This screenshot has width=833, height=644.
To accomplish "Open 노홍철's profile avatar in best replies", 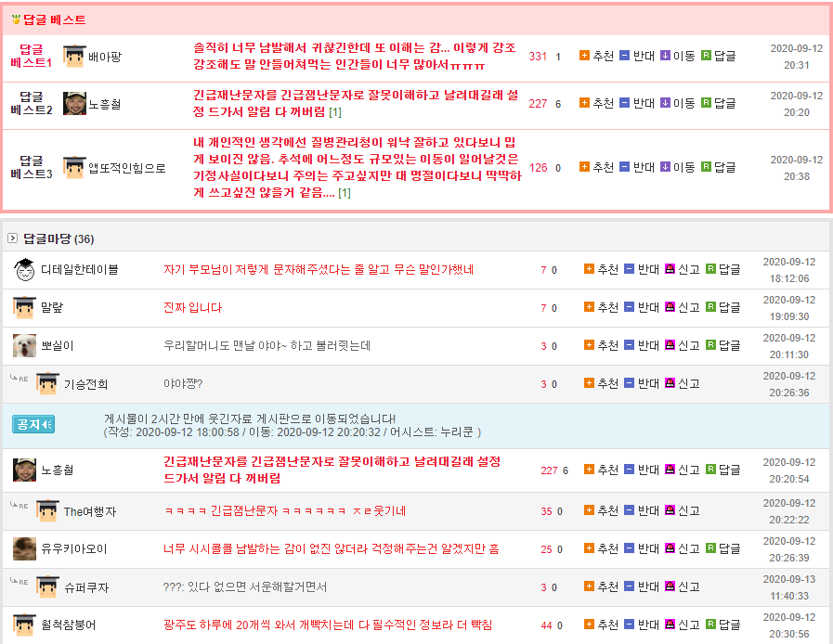I will click(75, 103).
